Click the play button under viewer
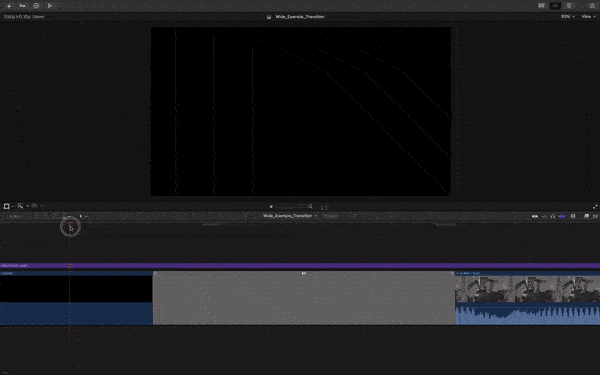Viewport: 600px width, 375px height. [x=271, y=207]
